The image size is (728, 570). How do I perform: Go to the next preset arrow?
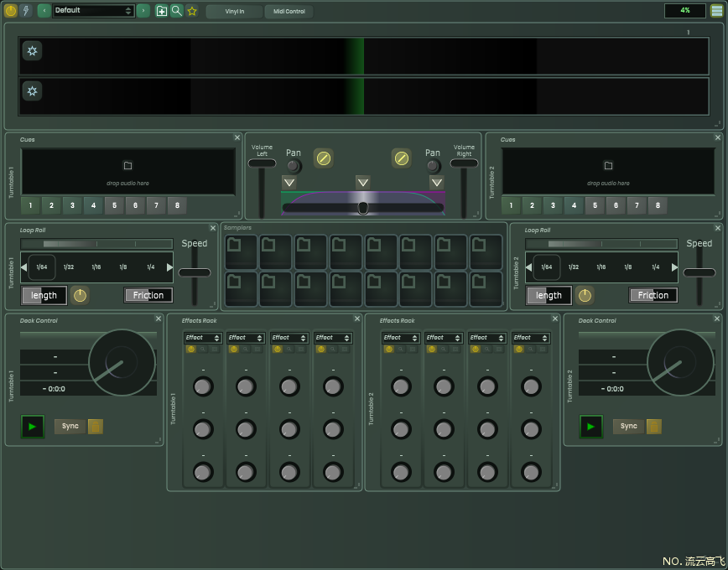pos(143,10)
